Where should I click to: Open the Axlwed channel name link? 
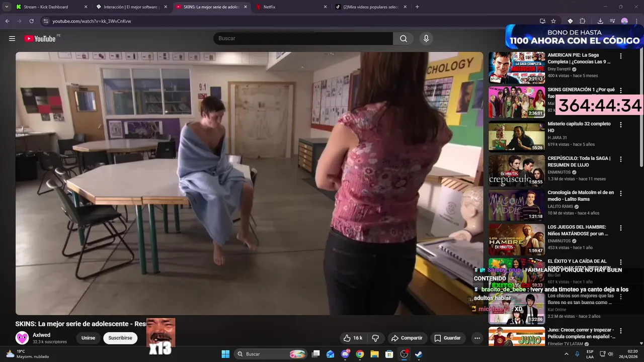point(42,335)
